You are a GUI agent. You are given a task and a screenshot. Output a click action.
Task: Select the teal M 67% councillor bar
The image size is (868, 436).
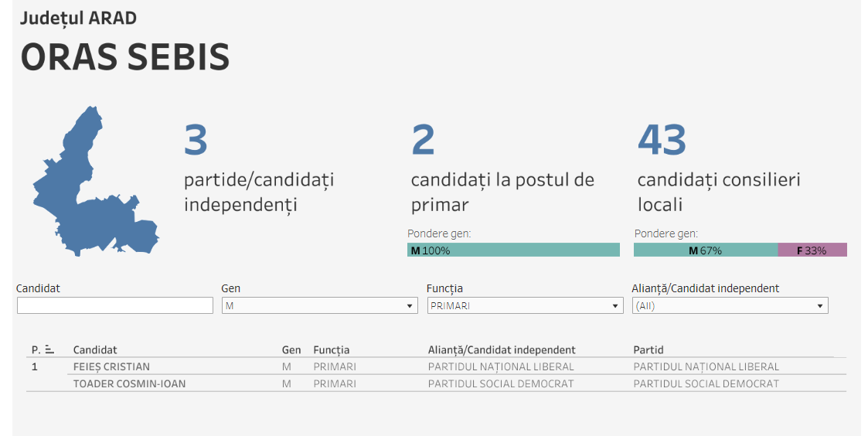(705, 250)
